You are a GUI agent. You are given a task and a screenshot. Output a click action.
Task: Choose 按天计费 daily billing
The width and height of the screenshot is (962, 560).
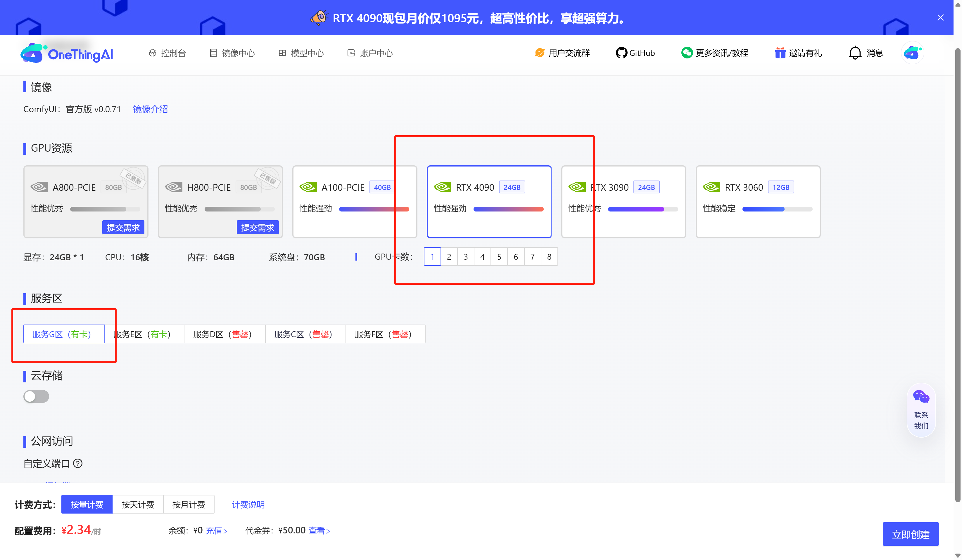138,504
